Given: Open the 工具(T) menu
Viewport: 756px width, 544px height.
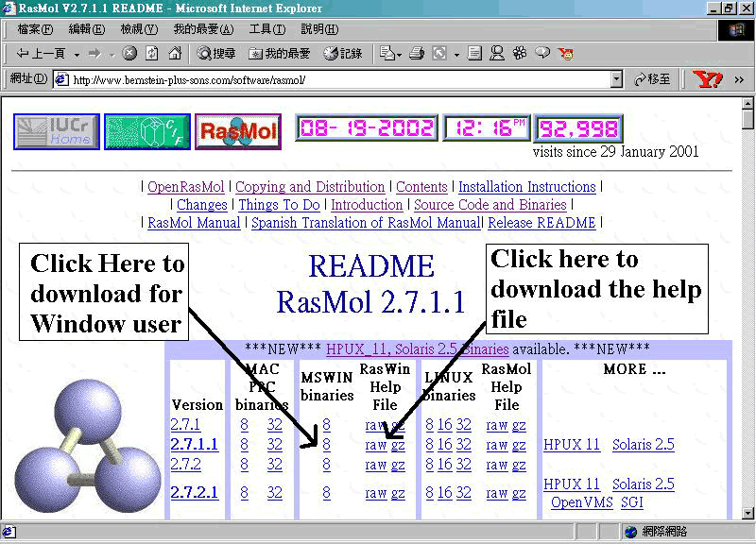Looking at the screenshot, I should 267,29.
